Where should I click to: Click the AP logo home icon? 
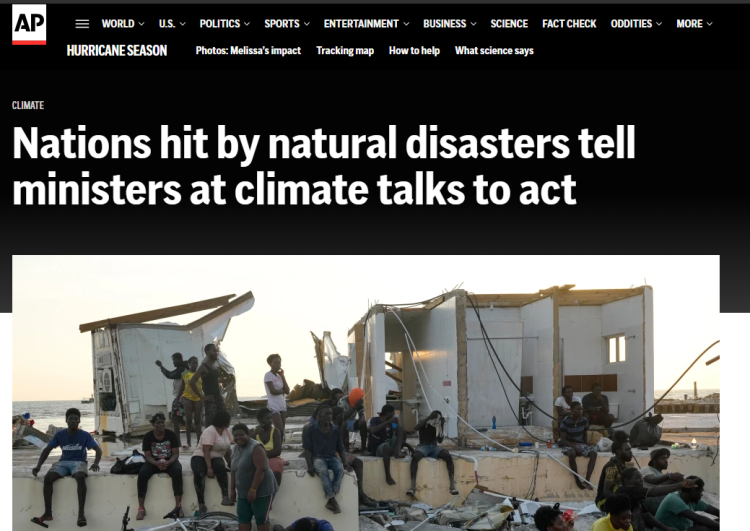click(x=29, y=24)
